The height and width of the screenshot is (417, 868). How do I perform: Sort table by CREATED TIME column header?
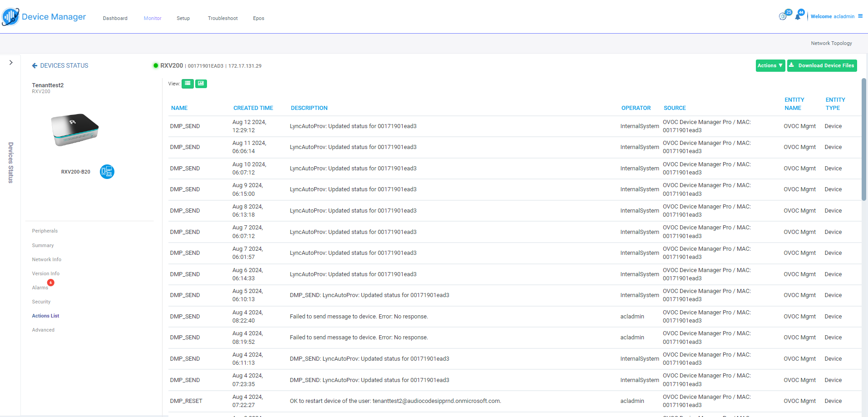pos(253,108)
